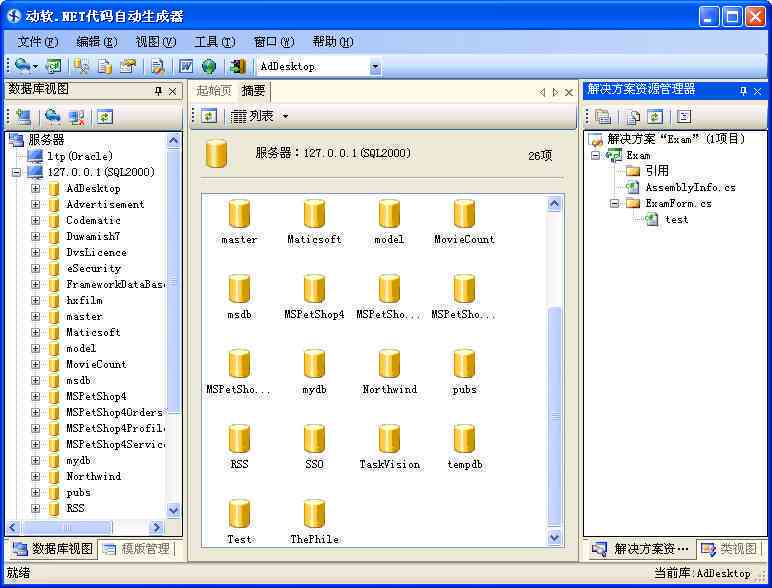This screenshot has height=588, width=772.
Task: Open the AdDesktop database combo box
Action: (375, 66)
